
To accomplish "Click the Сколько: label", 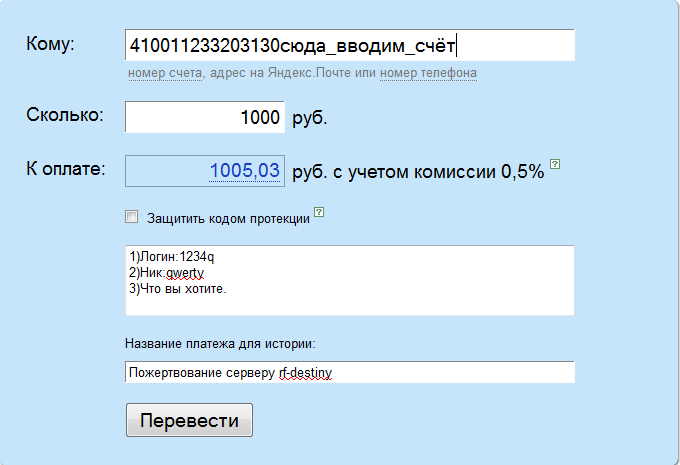I will tap(65, 115).
